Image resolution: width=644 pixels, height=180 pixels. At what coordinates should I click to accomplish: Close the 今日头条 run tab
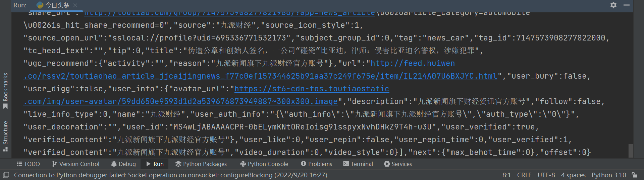[75, 5]
